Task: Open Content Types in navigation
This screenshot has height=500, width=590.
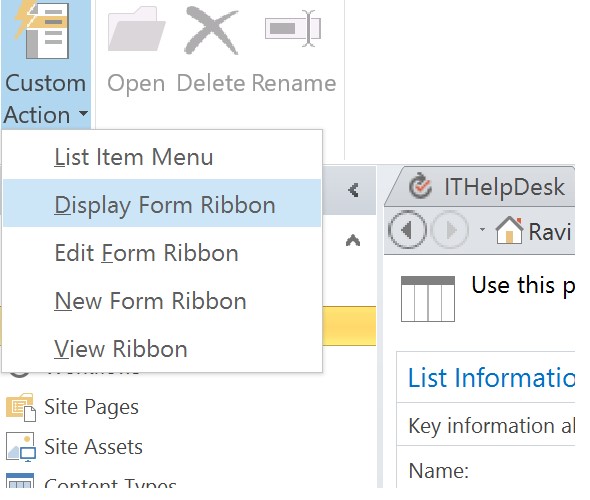Action: 110,483
